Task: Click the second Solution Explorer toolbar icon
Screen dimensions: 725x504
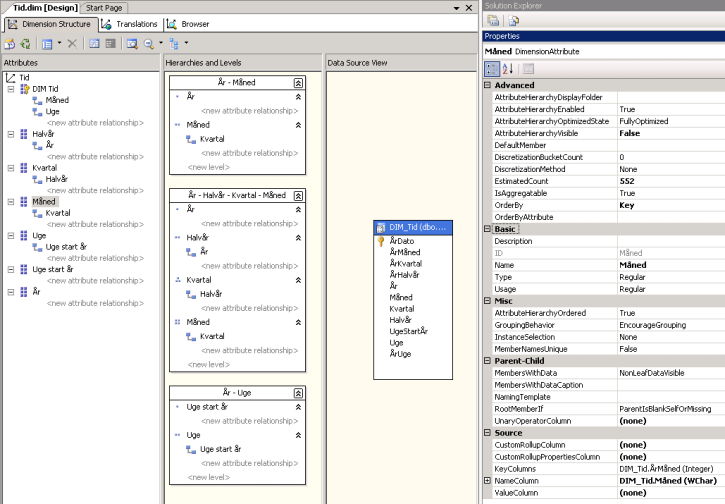Action: click(514, 20)
